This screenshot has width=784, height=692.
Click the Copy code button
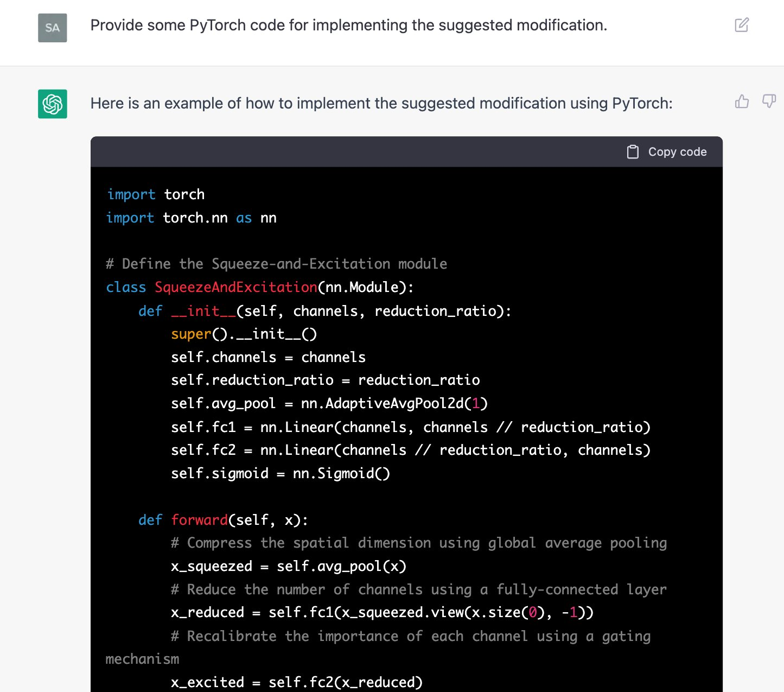(667, 152)
